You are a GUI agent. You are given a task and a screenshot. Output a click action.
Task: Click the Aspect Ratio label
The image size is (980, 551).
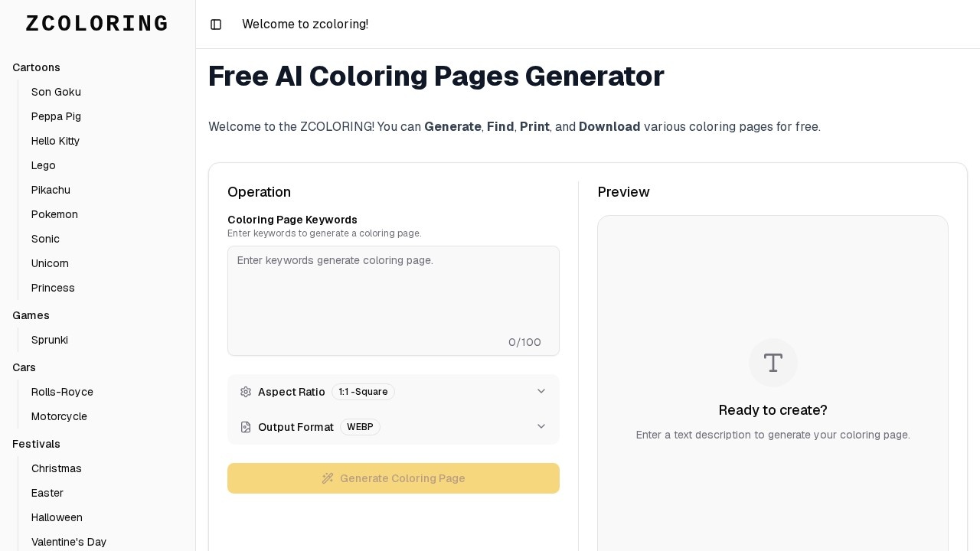pyautogui.click(x=292, y=392)
